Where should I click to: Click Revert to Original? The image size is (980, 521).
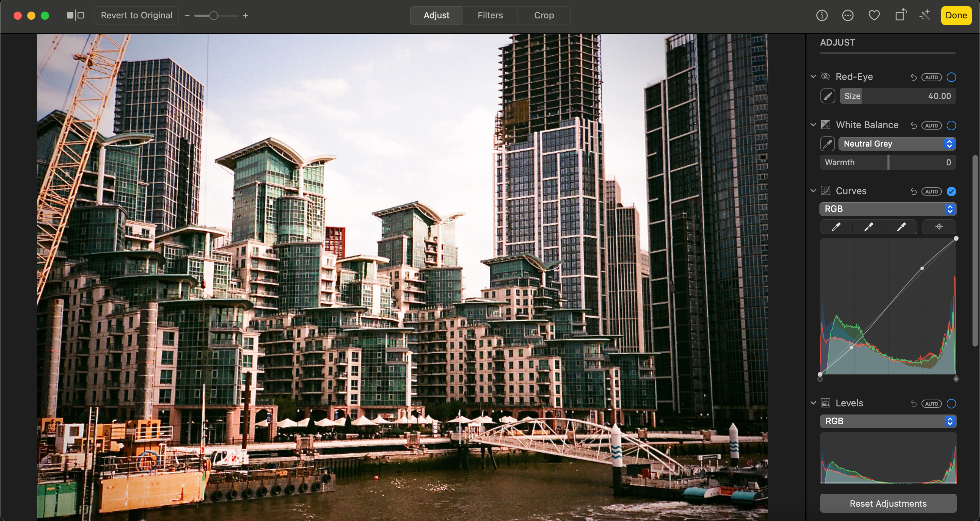coord(136,15)
